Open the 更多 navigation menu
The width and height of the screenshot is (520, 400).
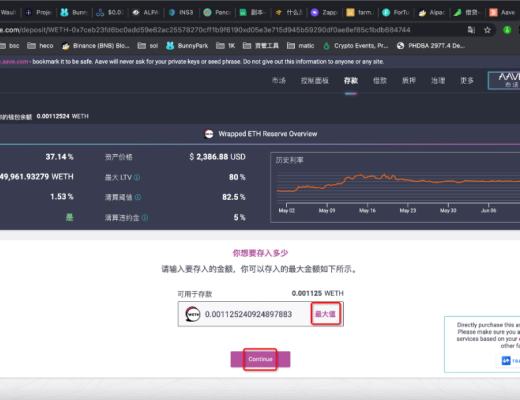467,81
